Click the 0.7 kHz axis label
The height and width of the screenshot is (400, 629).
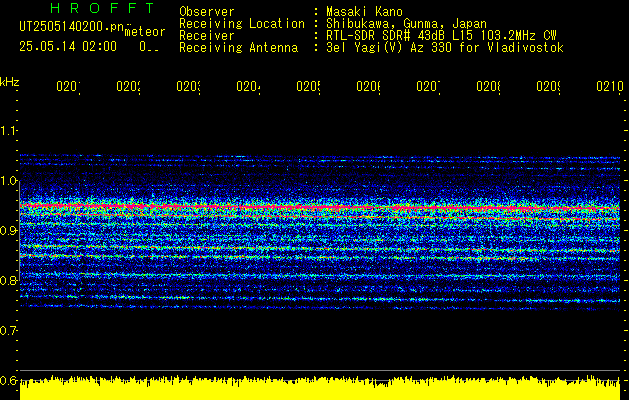[8, 331]
